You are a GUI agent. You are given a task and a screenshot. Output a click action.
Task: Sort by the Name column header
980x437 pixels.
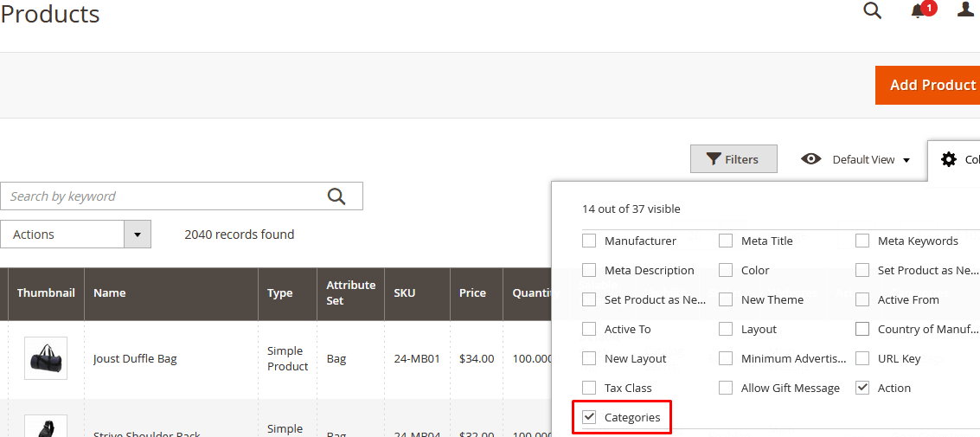[171, 294]
